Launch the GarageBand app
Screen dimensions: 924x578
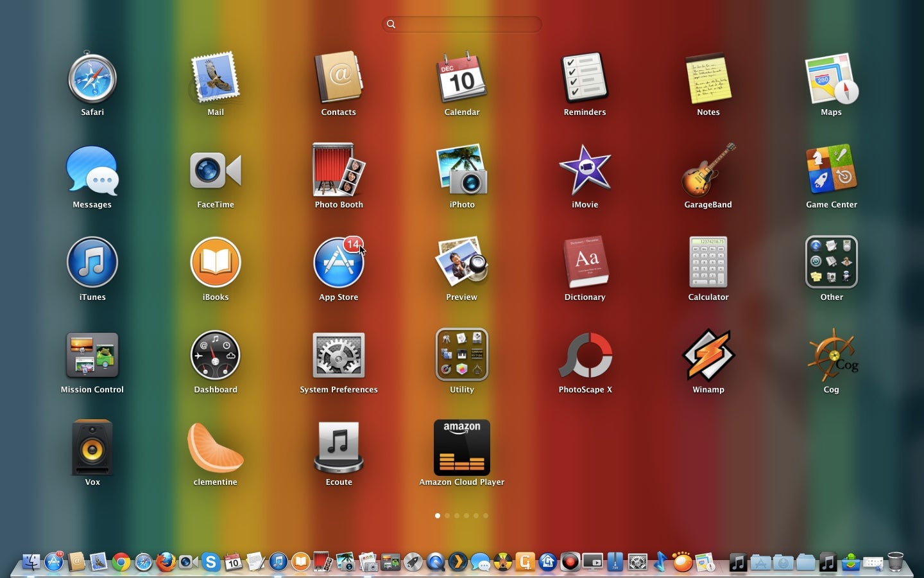708,171
